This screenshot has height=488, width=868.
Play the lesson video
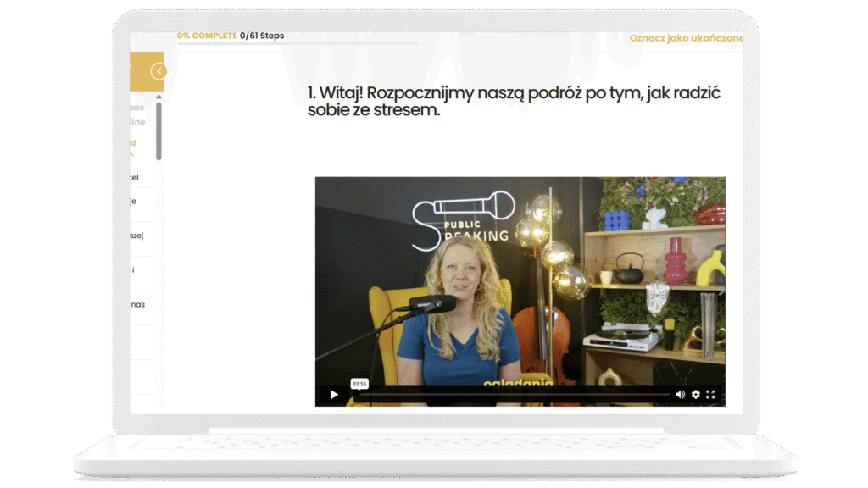(x=334, y=395)
